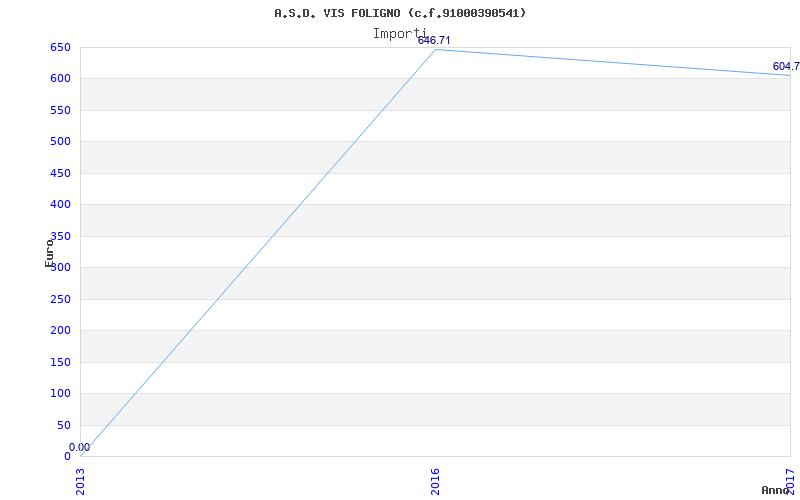Click the 300 y-axis tick label
This screenshot has width=800, height=500.
point(60,267)
